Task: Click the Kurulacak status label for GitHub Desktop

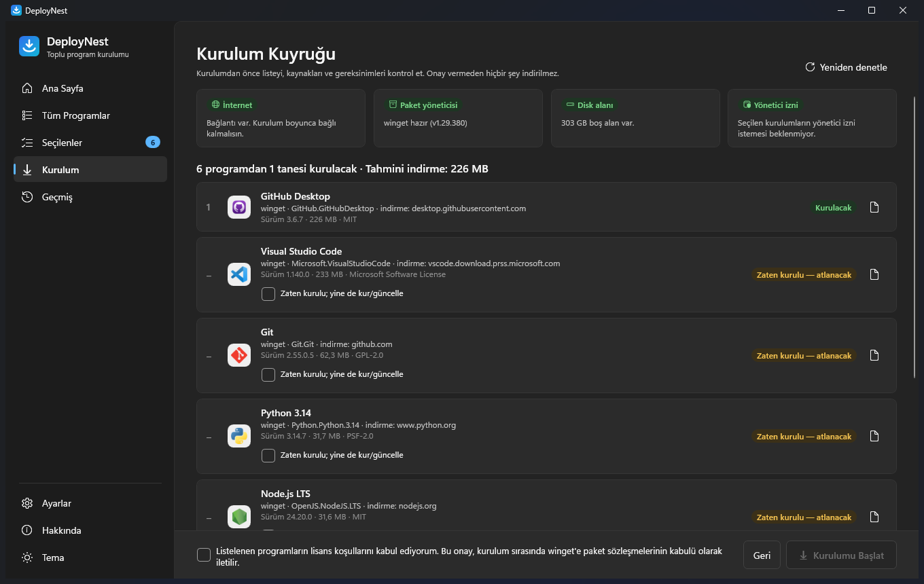Action: pyautogui.click(x=833, y=207)
